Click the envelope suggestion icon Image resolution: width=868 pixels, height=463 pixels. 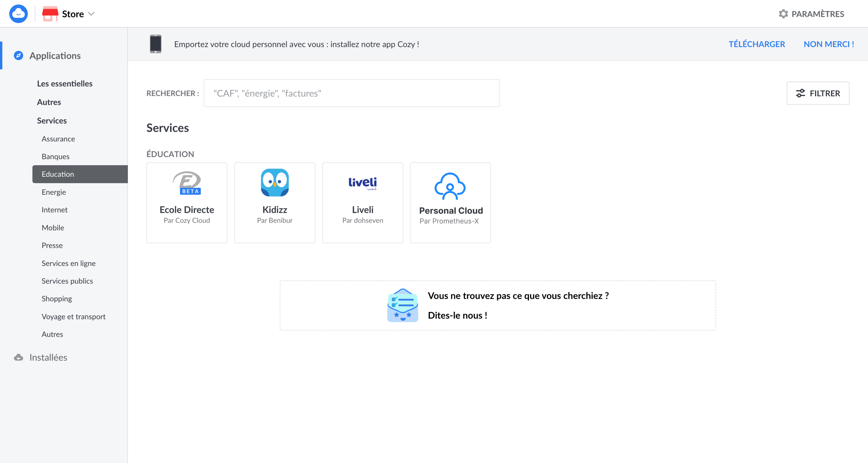[403, 305]
